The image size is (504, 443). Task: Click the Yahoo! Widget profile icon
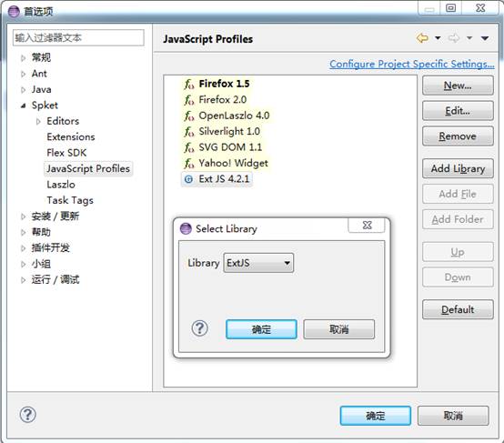pos(189,164)
